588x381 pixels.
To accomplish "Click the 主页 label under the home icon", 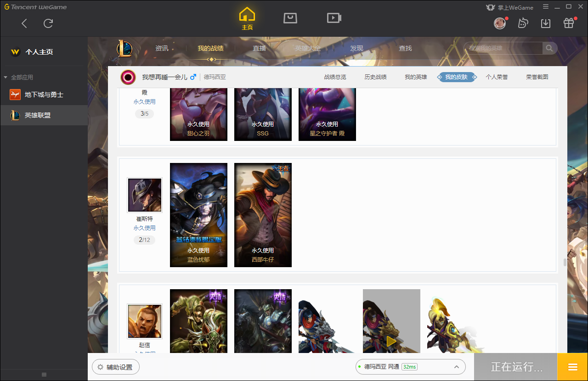I will point(247,28).
